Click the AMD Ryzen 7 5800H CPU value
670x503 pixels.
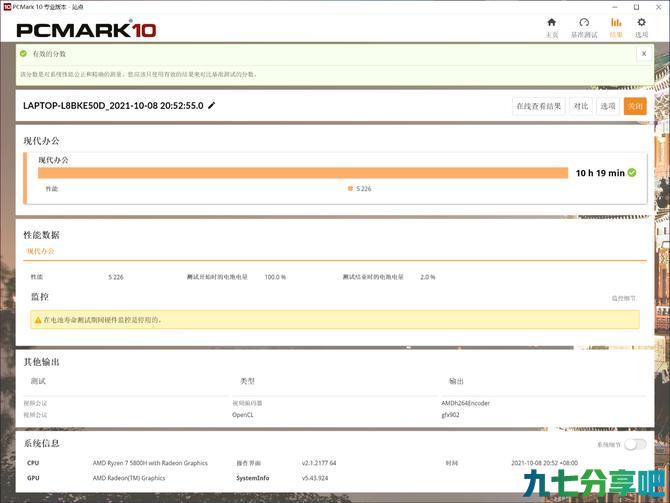click(x=150, y=463)
